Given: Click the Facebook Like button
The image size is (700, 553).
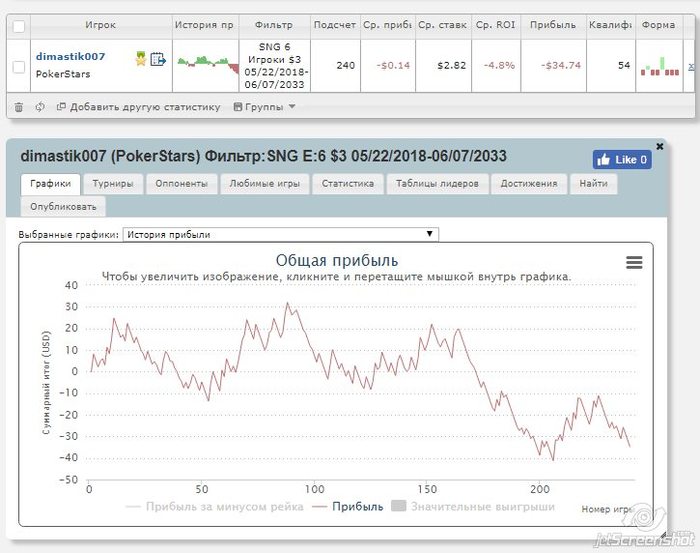Looking at the screenshot, I should [622, 160].
